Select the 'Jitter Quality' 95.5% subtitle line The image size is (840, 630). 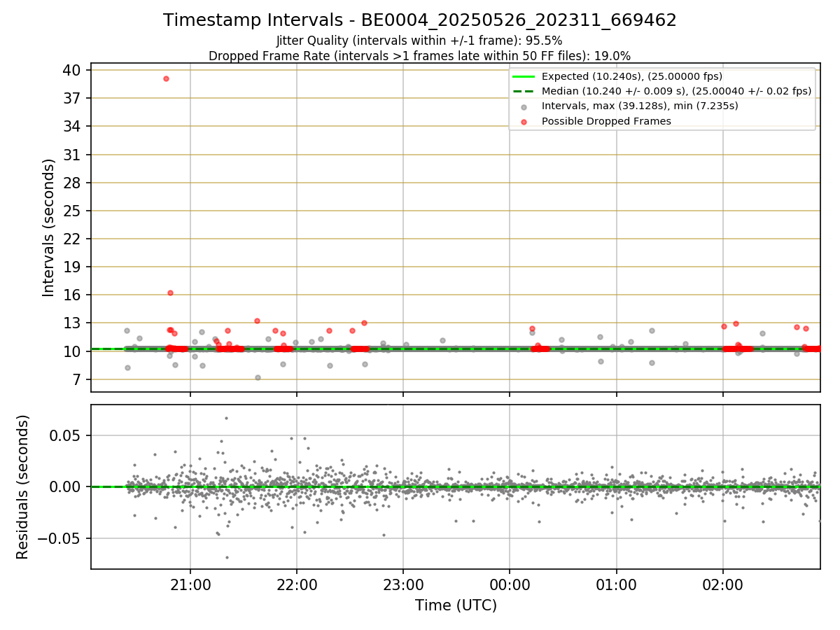pos(419,41)
